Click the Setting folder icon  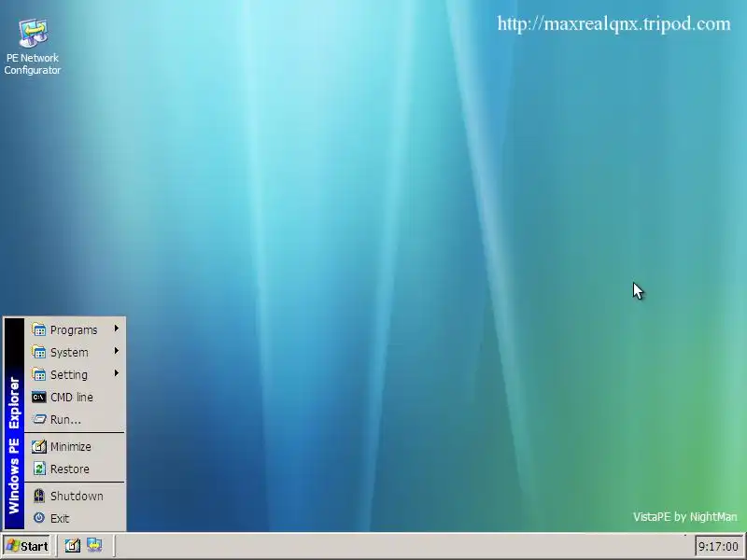coord(39,374)
